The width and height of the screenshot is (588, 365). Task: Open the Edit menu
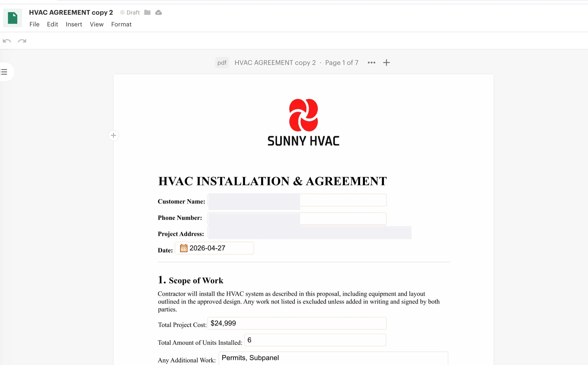pyautogui.click(x=52, y=24)
